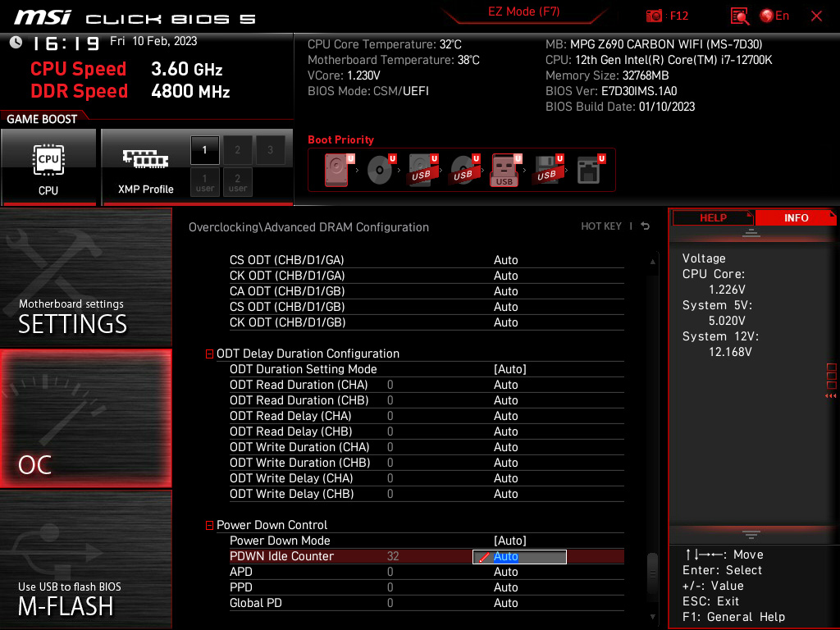Select XMP user profile 2
Viewport: 840px width, 630px height.
[237, 182]
